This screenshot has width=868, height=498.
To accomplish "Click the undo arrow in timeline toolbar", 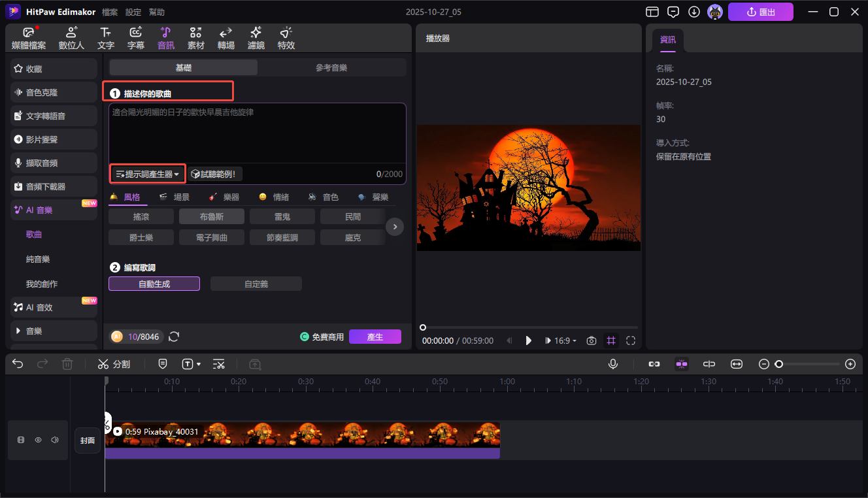I will tap(18, 364).
